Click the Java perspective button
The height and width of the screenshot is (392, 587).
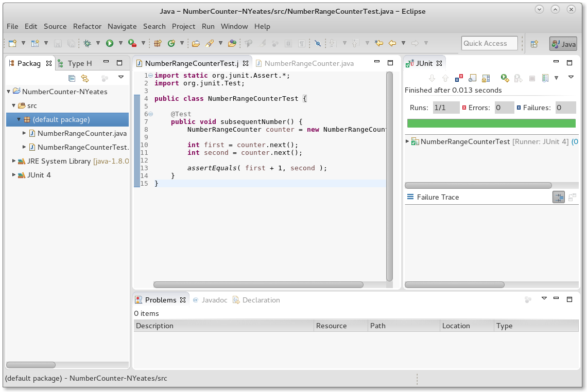pyautogui.click(x=563, y=44)
